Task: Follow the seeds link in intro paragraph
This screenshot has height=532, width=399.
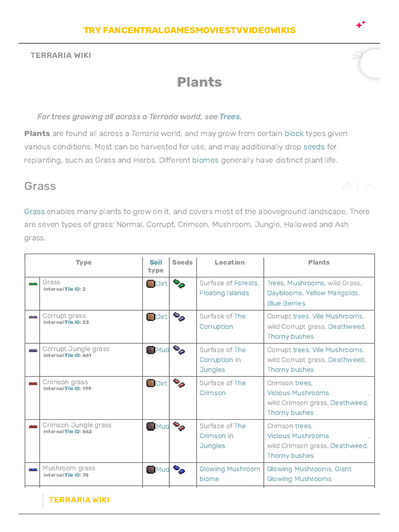Action: click(x=314, y=147)
